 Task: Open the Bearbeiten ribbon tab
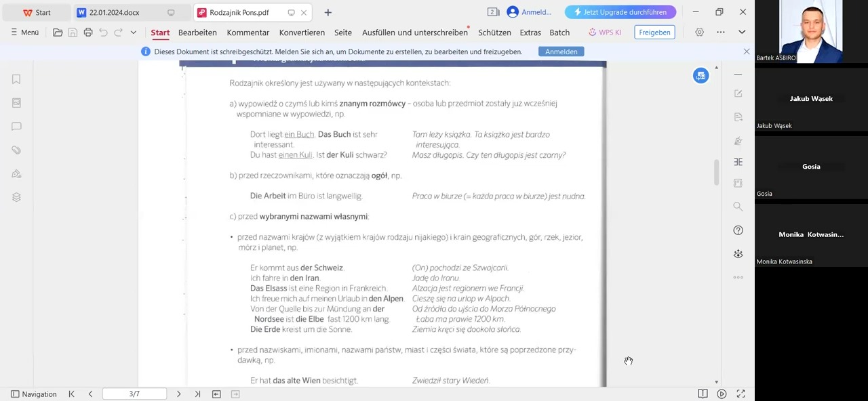tap(197, 33)
